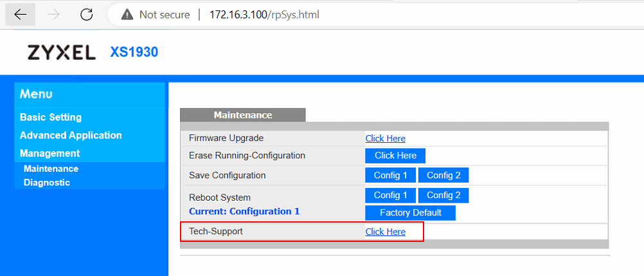Viewport: 644px width, 276px height.
Task: Click the Maintenance tab header
Action: [x=243, y=115]
